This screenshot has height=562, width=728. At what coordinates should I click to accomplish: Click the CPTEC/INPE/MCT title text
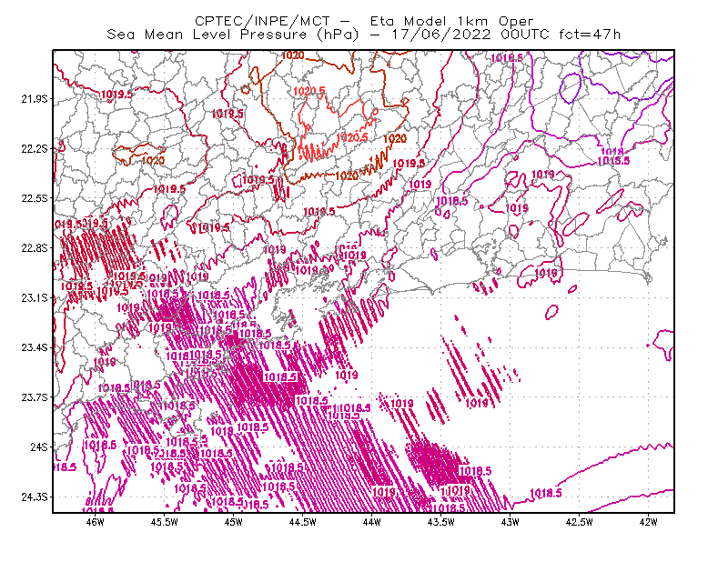pyautogui.click(x=262, y=21)
